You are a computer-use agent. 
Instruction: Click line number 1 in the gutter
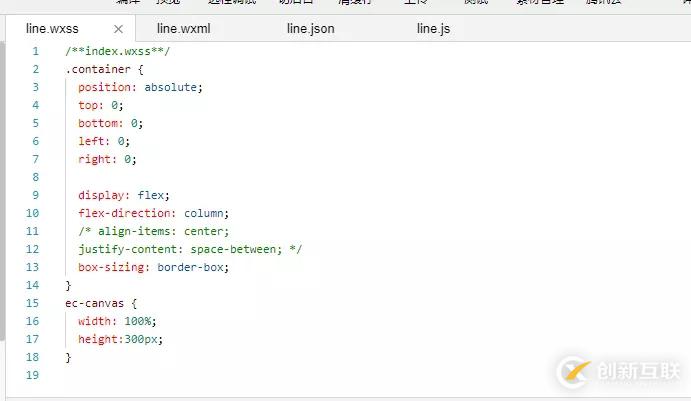(35, 51)
